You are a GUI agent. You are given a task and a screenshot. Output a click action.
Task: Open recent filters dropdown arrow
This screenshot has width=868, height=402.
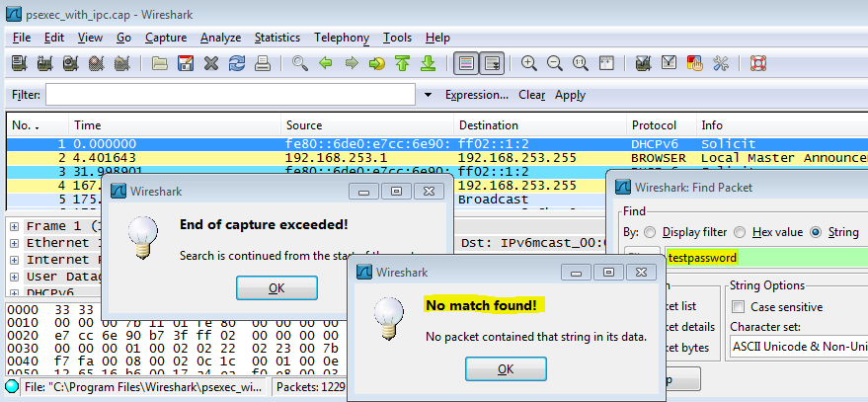(428, 95)
